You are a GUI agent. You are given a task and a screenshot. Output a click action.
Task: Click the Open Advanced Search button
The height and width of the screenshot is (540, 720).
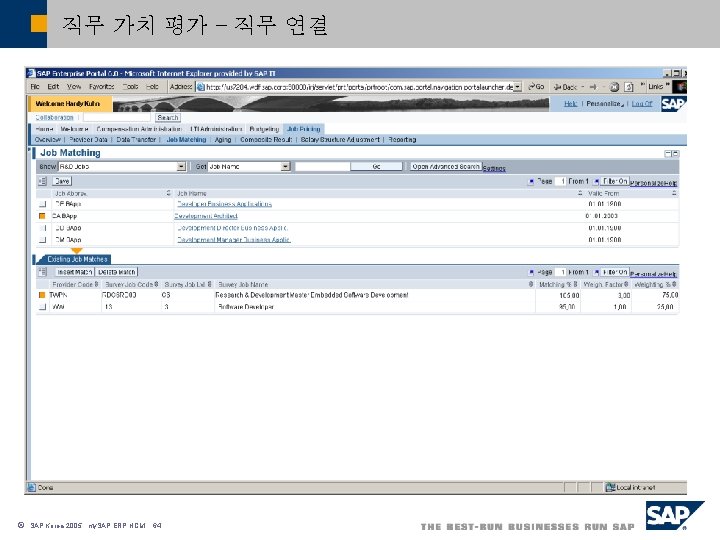(x=445, y=166)
